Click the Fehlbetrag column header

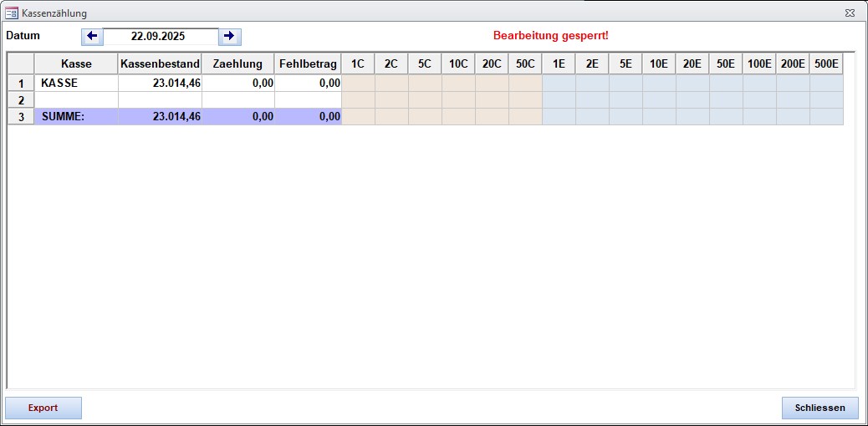click(308, 63)
